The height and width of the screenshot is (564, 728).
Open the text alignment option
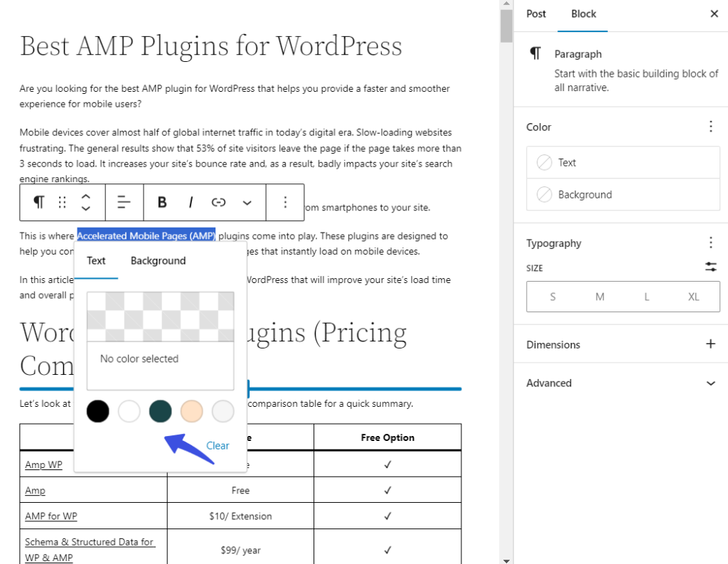124,202
